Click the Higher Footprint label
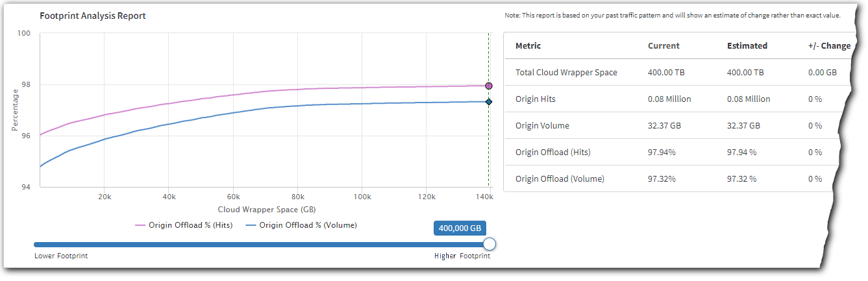Viewport: 868px width, 281px height. [462, 256]
